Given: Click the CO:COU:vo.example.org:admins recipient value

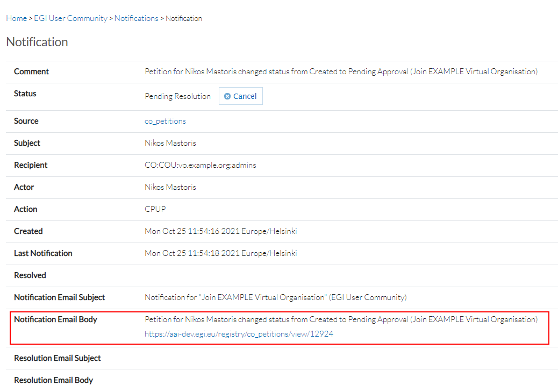Looking at the screenshot, I should 201,165.
